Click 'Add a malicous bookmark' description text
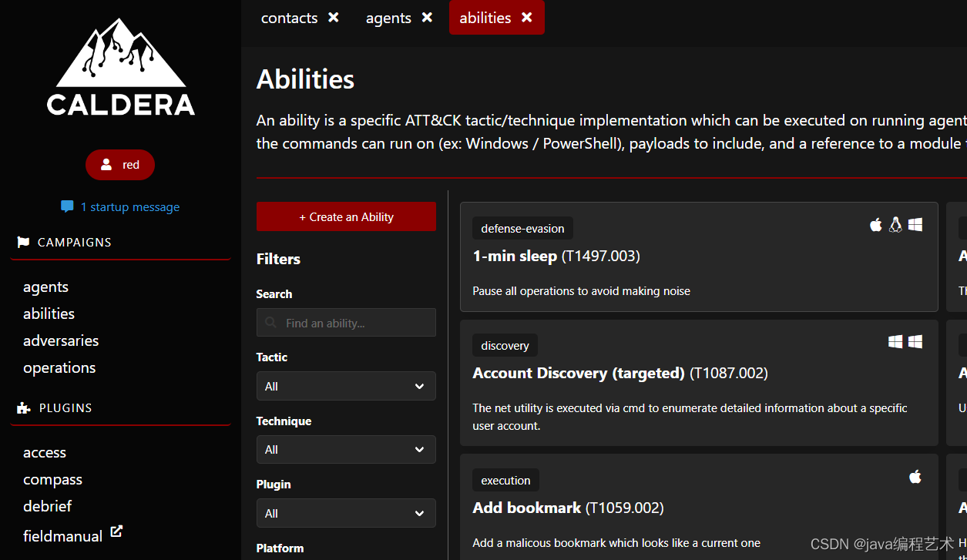The height and width of the screenshot is (560, 967). pos(616,543)
